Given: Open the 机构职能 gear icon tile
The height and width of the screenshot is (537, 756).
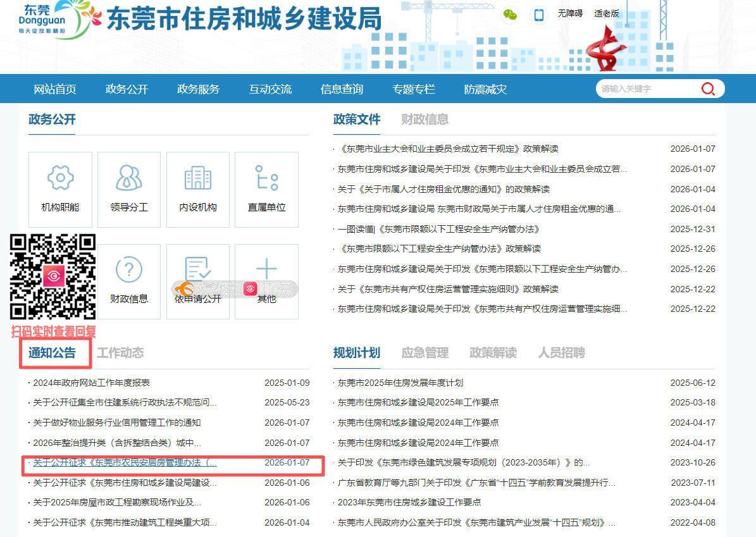Looking at the screenshot, I should (x=60, y=188).
